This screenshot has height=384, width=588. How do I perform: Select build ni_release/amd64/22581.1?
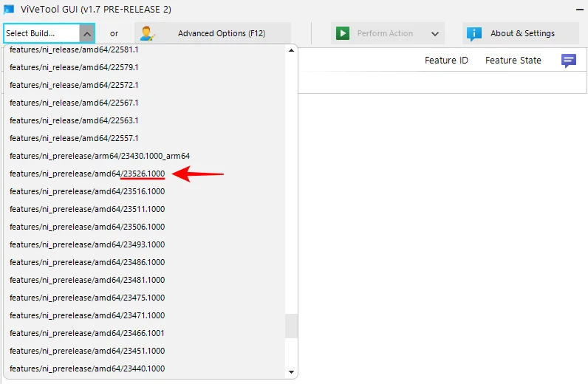point(144,49)
